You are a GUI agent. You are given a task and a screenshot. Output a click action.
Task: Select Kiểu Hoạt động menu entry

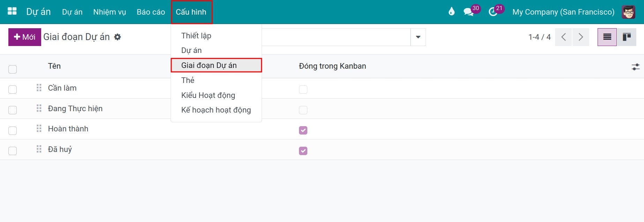click(216, 95)
